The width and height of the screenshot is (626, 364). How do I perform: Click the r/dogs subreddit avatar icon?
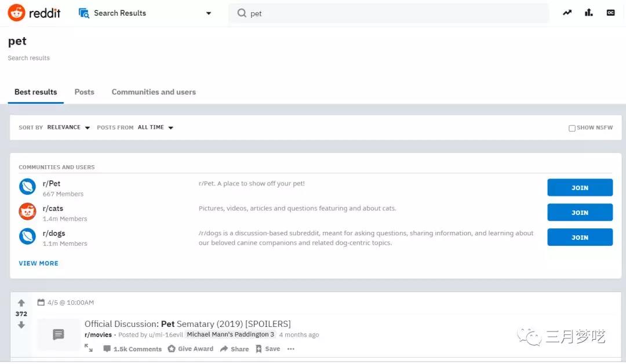(x=27, y=236)
